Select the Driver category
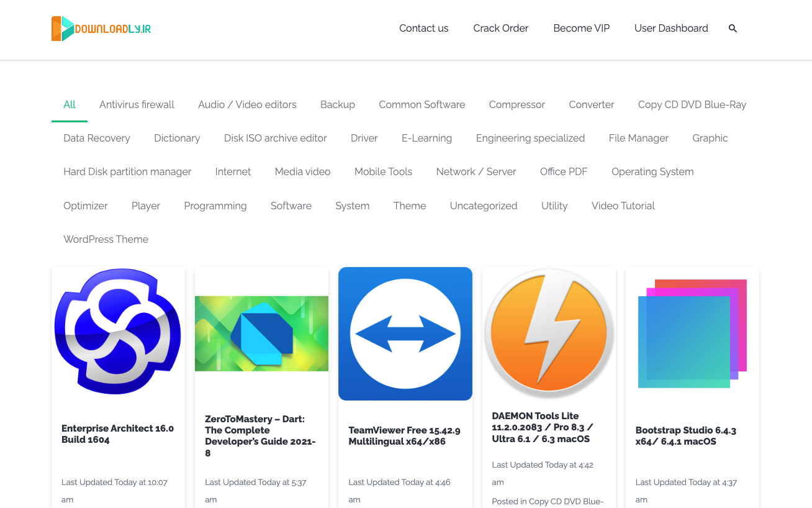The width and height of the screenshot is (812, 508). tap(364, 138)
